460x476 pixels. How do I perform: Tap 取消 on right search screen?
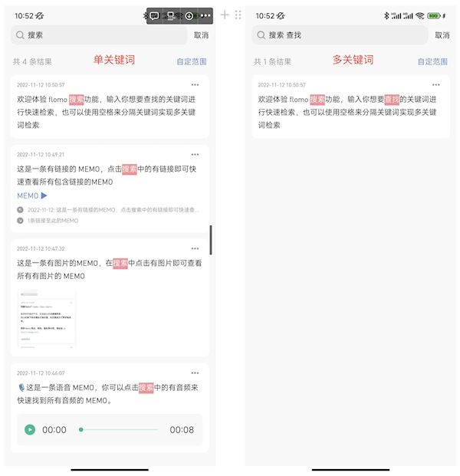click(x=442, y=35)
